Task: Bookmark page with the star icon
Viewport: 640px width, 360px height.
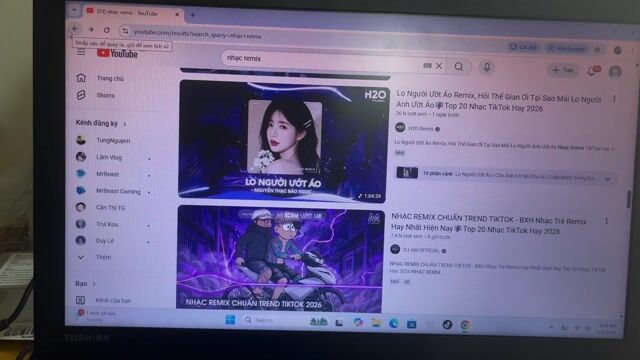Action: [x=597, y=50]
